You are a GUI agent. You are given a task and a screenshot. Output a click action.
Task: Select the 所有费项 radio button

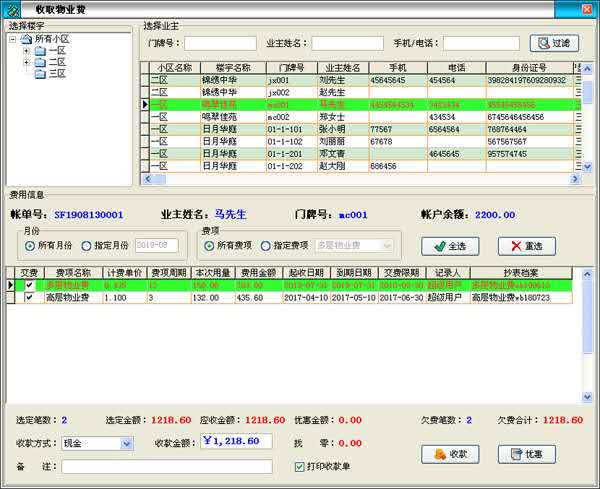[x=209, y=246]
